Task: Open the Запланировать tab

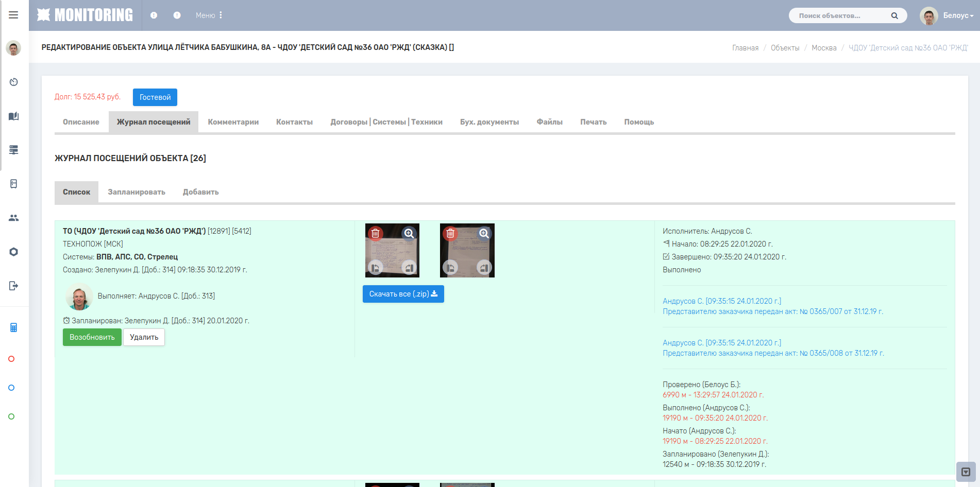Action: point(137,192)
